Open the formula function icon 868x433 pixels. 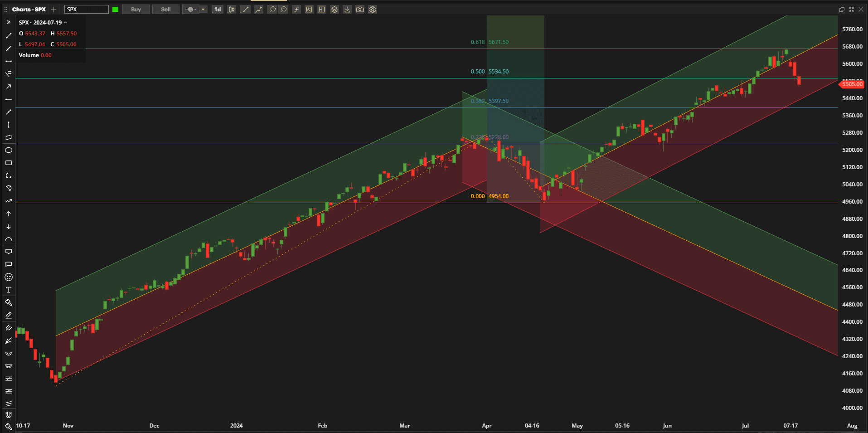pyautogui.click(x=296, y=10)
